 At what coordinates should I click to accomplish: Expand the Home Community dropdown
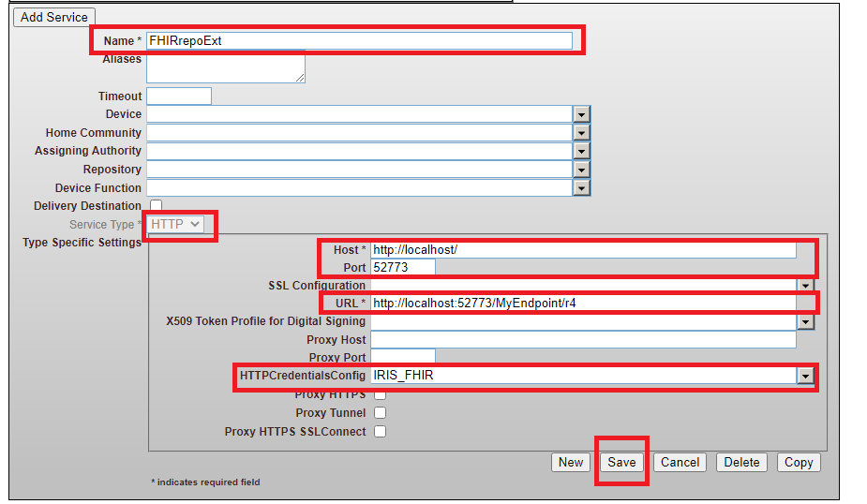[581, 133]
